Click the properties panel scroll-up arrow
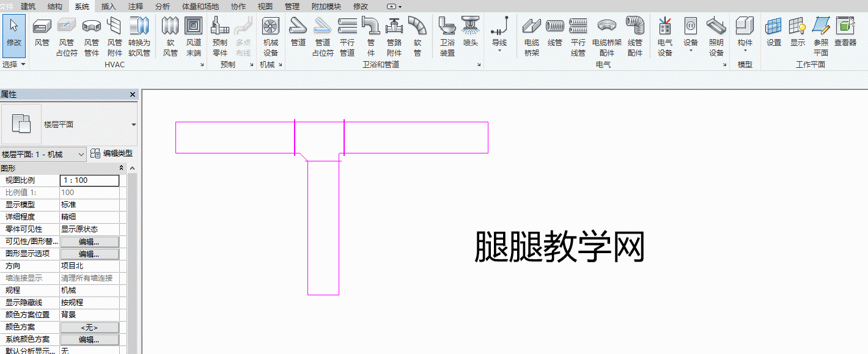 click(x=133, y=168)
